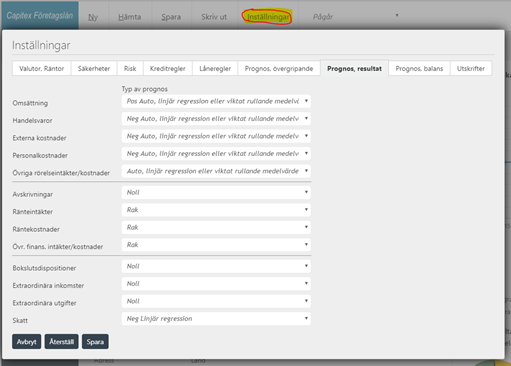Open the Skriv ut menu item
This screenshot has height=366, width=511.
click(x=214, y=17)
